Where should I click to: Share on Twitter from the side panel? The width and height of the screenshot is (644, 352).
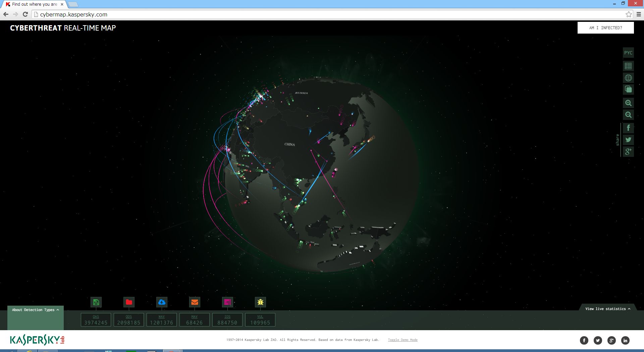click(x=628, y=140)
